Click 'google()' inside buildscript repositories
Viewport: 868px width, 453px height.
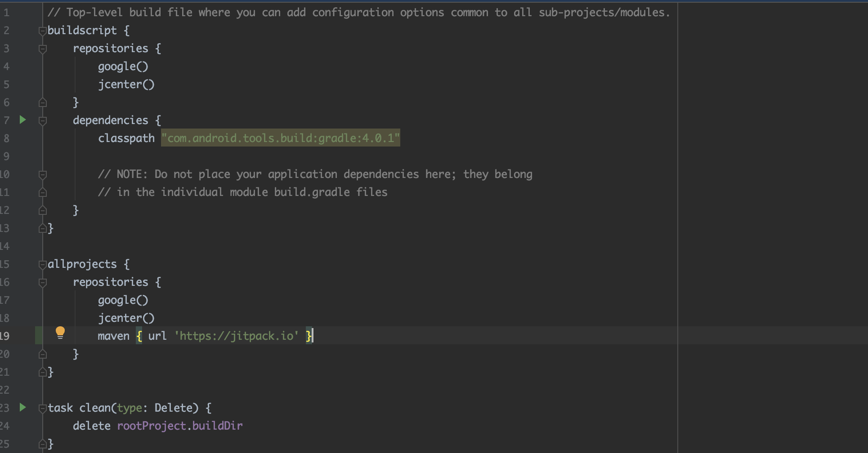123,66
